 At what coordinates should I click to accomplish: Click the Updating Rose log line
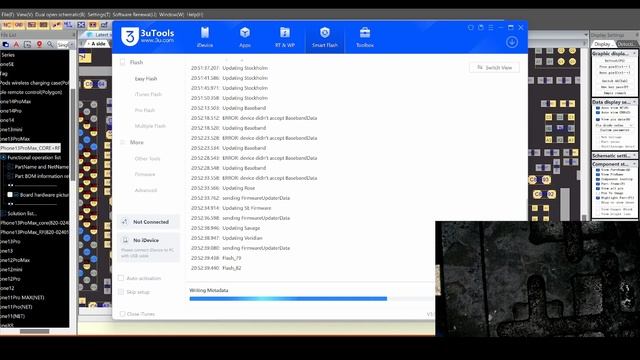[x=222, y=188]
